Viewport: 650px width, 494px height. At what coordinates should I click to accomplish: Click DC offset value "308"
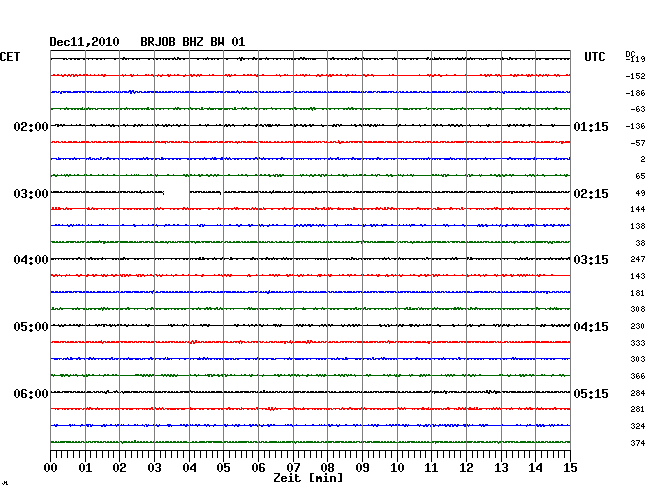coord(638,309)
